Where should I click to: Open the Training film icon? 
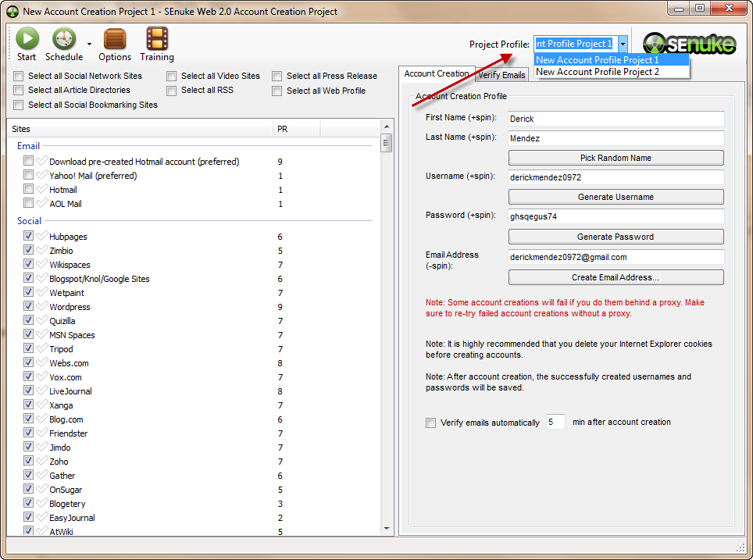(x=157, y=39)
